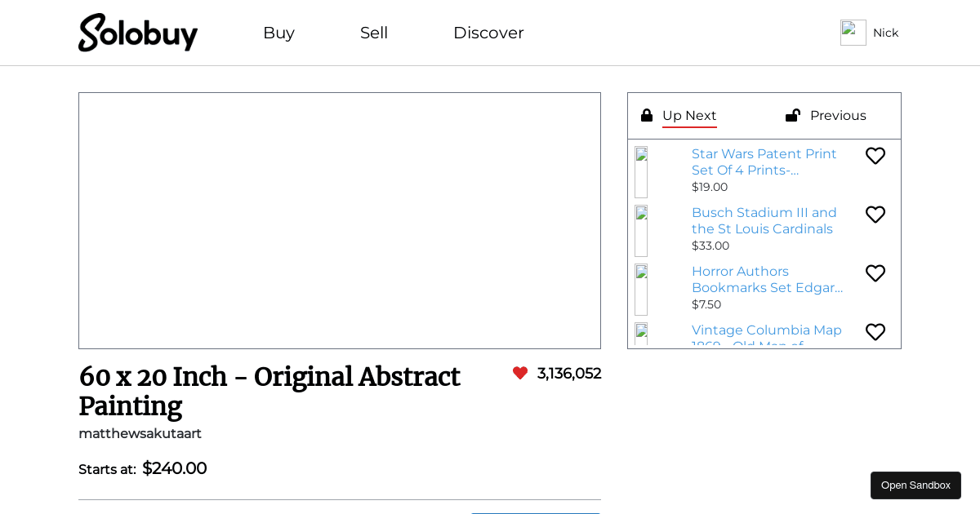Like the abstract painting via red heart
Viewport: 980px width, 514px height.
click(520, 373)
